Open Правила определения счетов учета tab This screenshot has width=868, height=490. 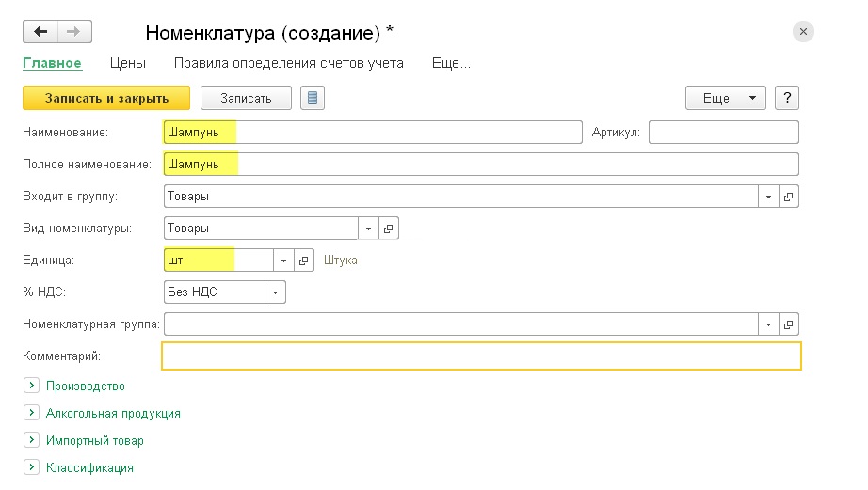(288, 63)
